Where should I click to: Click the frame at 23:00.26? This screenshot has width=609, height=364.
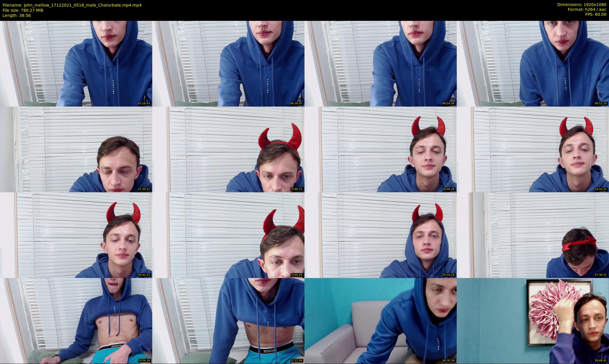(228, 235)
